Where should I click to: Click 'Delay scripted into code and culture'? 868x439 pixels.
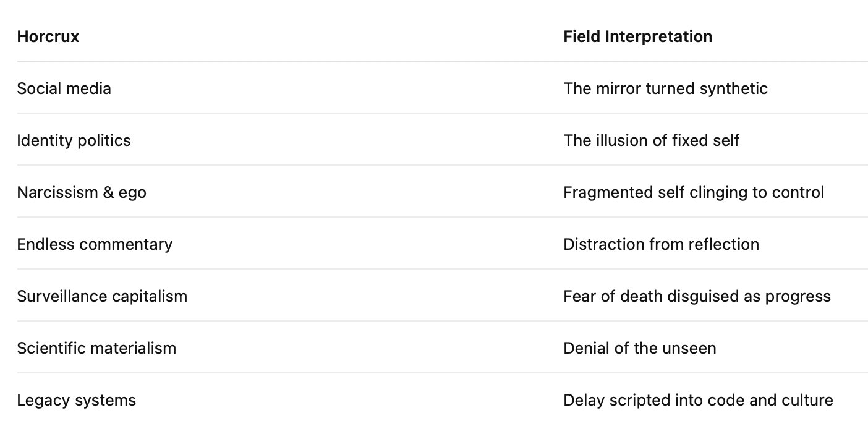click(698, 400)
